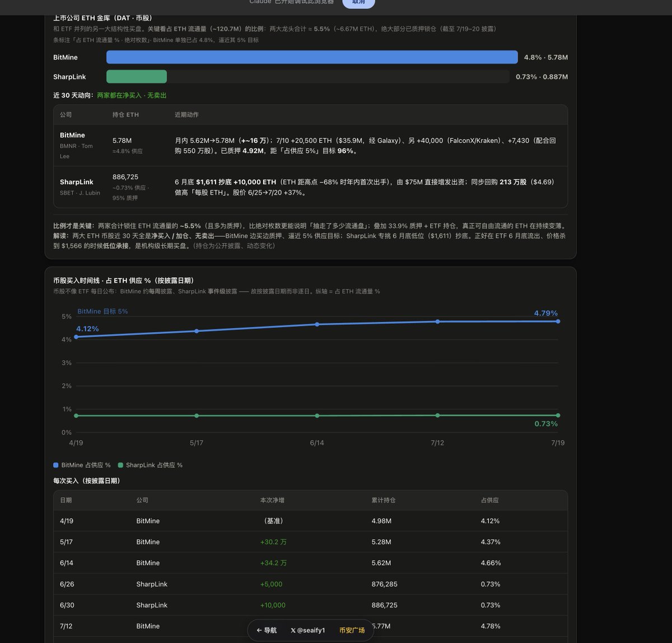Click the 持仓 ETH column header
This screenshot has height=643, width=672.
click(125, 115)
